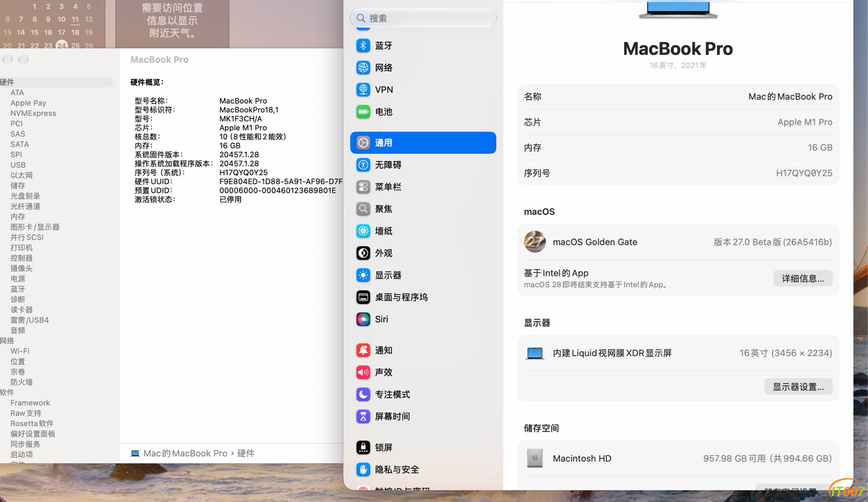Click the Spotlight magnifier icon
The width and height of the screenshot is (868, 502).
coord(363,209)
